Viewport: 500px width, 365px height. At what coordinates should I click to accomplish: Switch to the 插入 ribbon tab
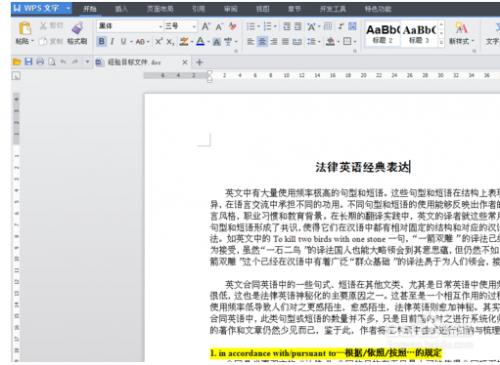point(121,9)
